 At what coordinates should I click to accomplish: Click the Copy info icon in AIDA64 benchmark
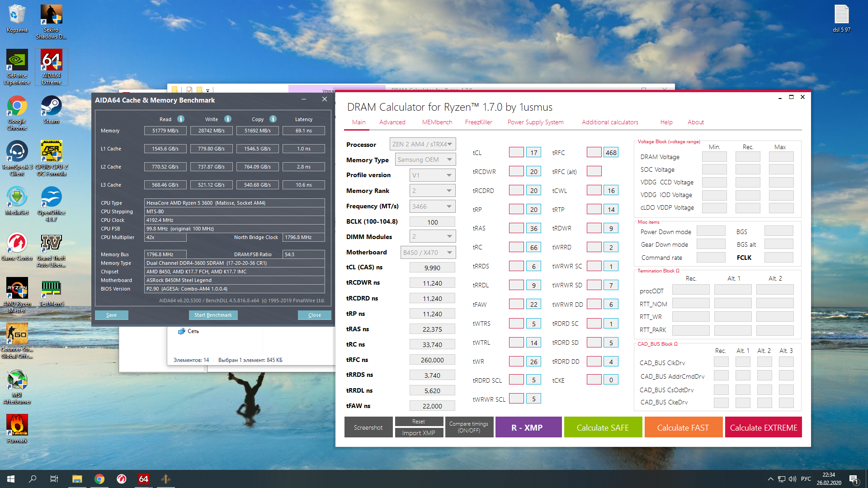(x=273, y=119)
